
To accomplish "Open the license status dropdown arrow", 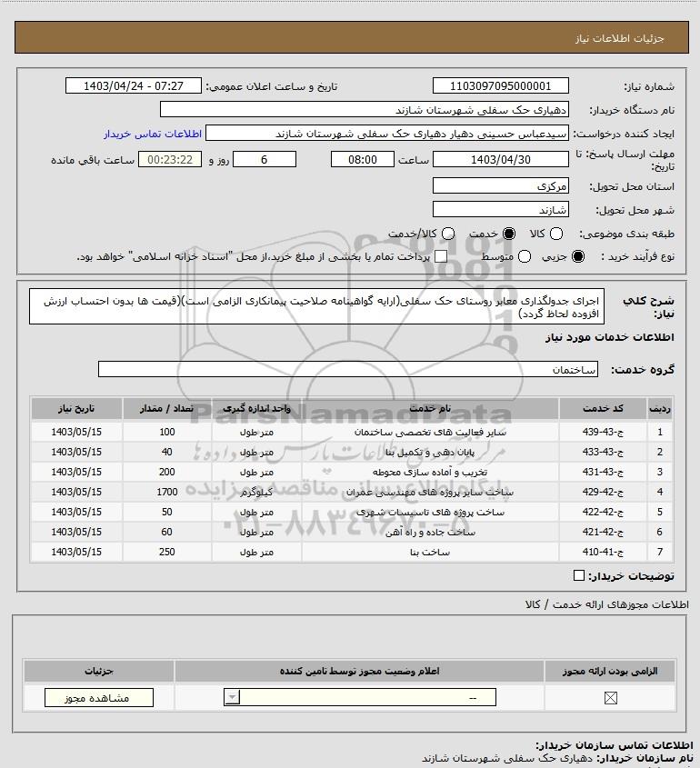I will [x=232, y=697].
